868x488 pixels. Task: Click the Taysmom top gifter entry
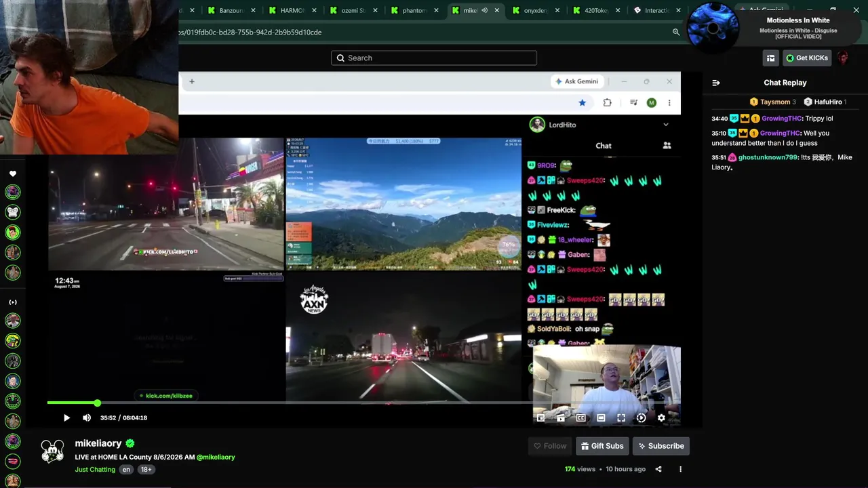pyautogui.click(x=773, y=102)
